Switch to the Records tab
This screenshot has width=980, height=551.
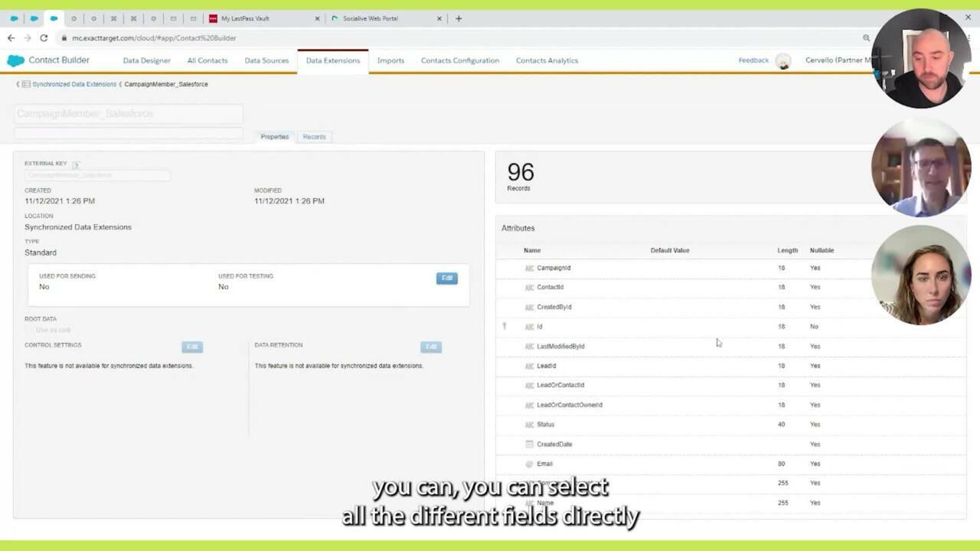(x=314, y=137)
